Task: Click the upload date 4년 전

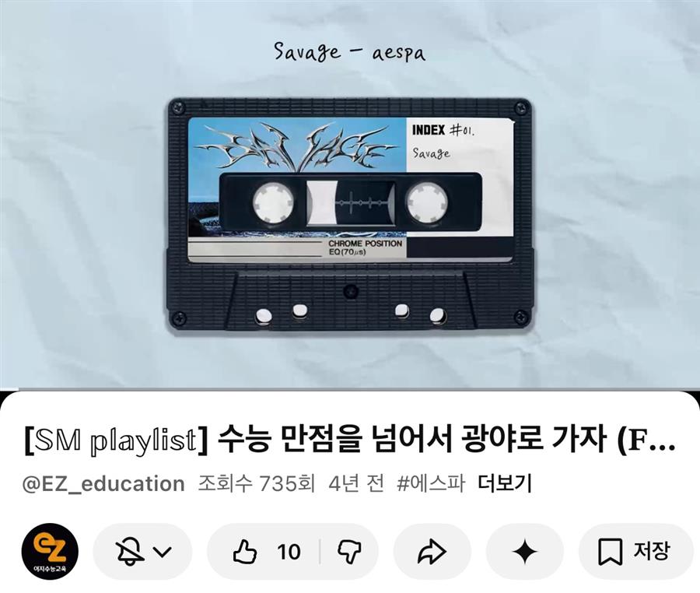Action: point(355,483)
